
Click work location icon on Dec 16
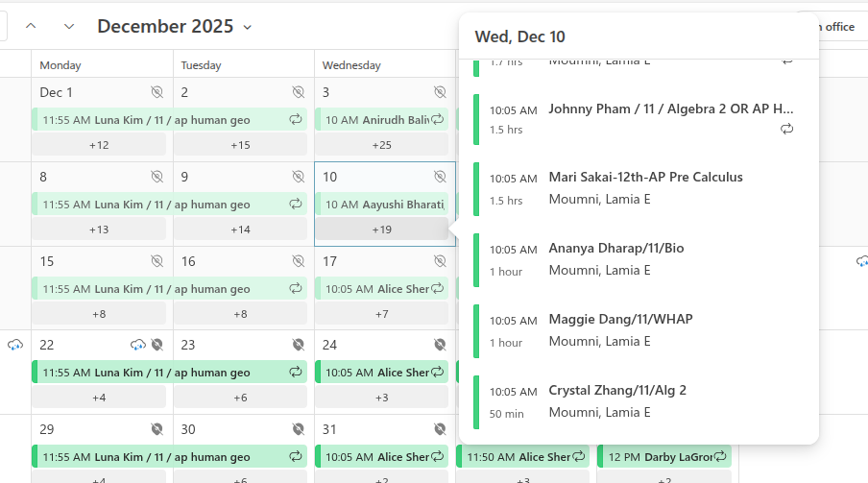[x=299, y=261]
